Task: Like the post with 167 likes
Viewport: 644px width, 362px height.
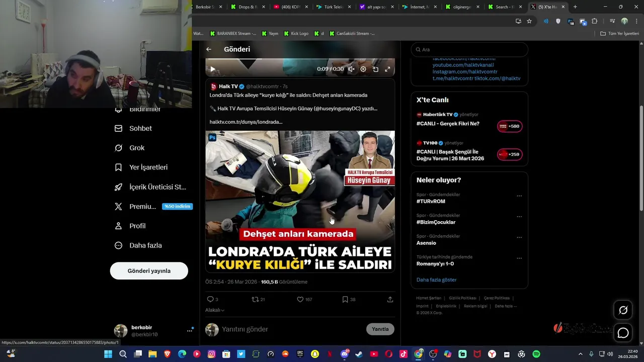Action: point(304,299)
